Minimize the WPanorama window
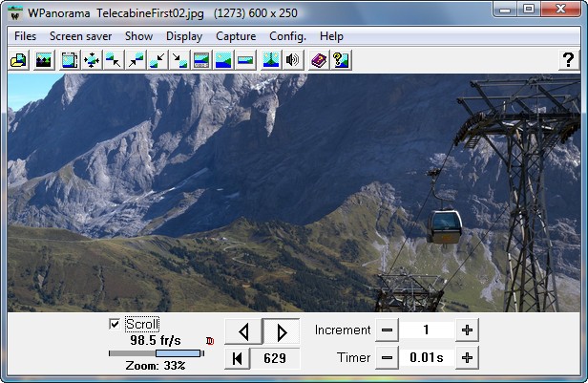 coord(505,9)
